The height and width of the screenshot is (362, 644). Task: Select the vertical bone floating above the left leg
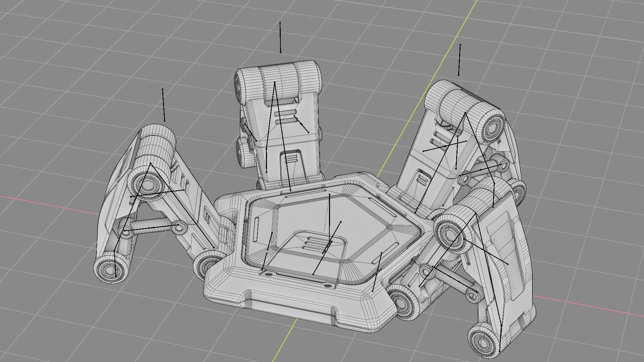(x=164, y=105)
